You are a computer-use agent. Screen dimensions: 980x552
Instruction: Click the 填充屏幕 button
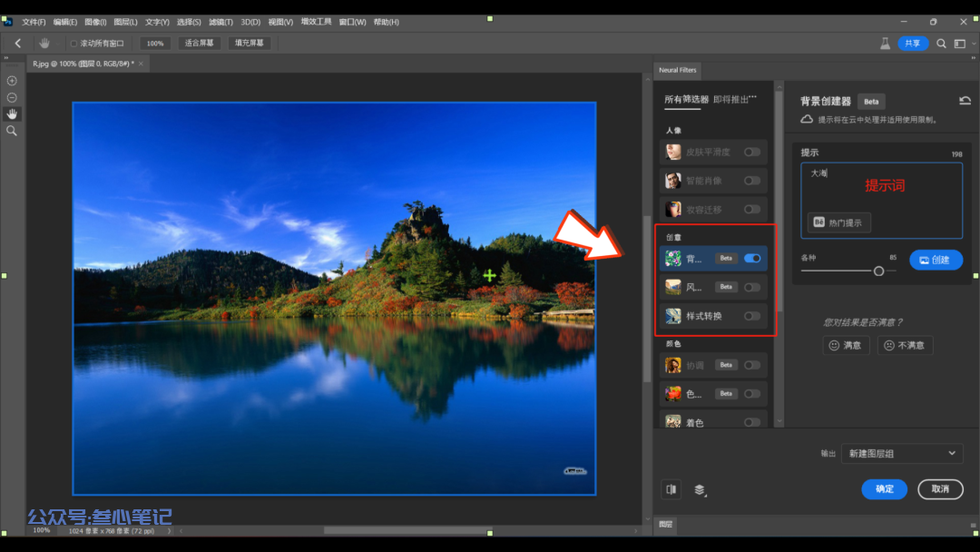250,44
